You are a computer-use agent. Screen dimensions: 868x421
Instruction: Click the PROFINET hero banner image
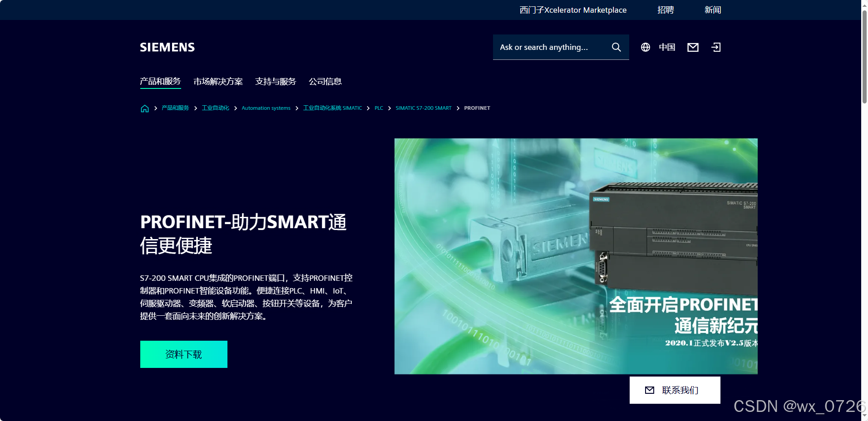pos(576,256)
